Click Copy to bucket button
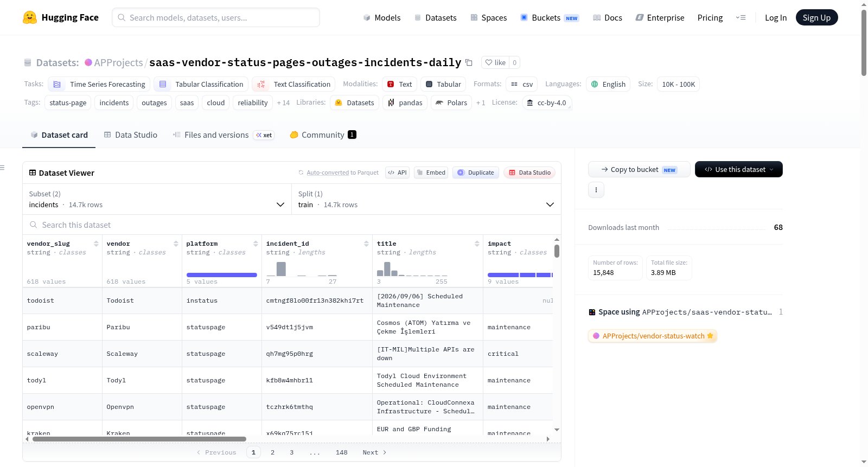Image resolution: width=868 pixels, height=467 pixels. [639, 169]
